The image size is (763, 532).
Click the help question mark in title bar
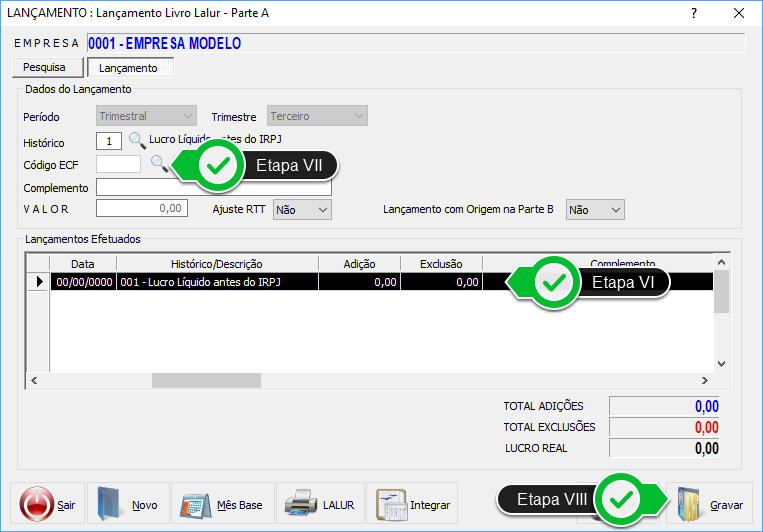click(x=693, y=13)
